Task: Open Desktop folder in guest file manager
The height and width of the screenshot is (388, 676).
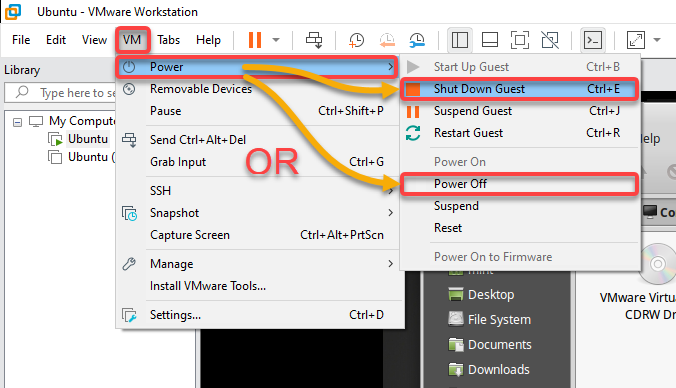Action: 481,295
